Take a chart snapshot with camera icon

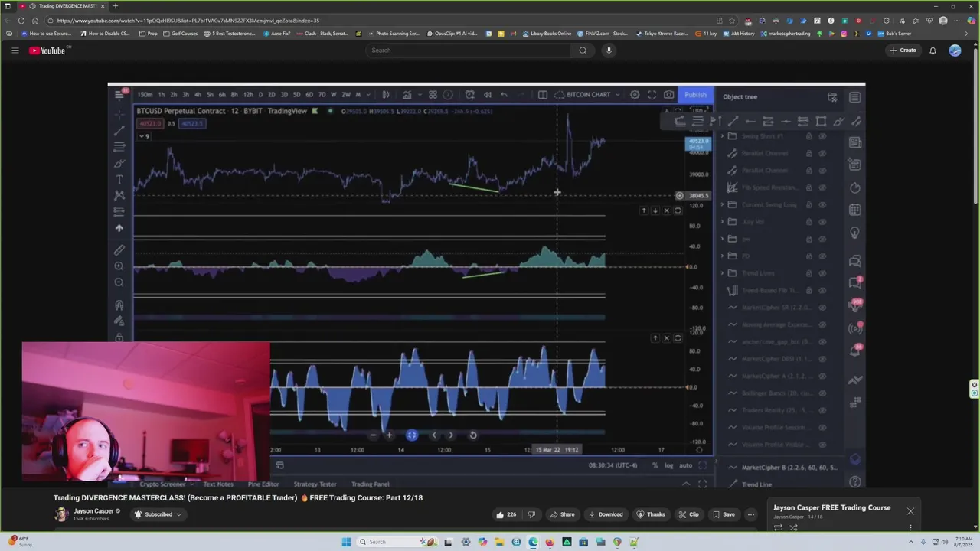point(669,95)
